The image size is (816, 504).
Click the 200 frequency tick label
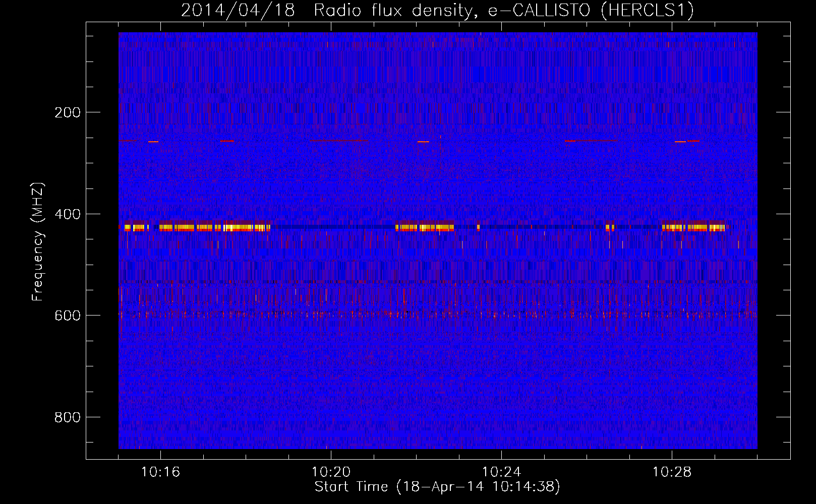point(68,112)
